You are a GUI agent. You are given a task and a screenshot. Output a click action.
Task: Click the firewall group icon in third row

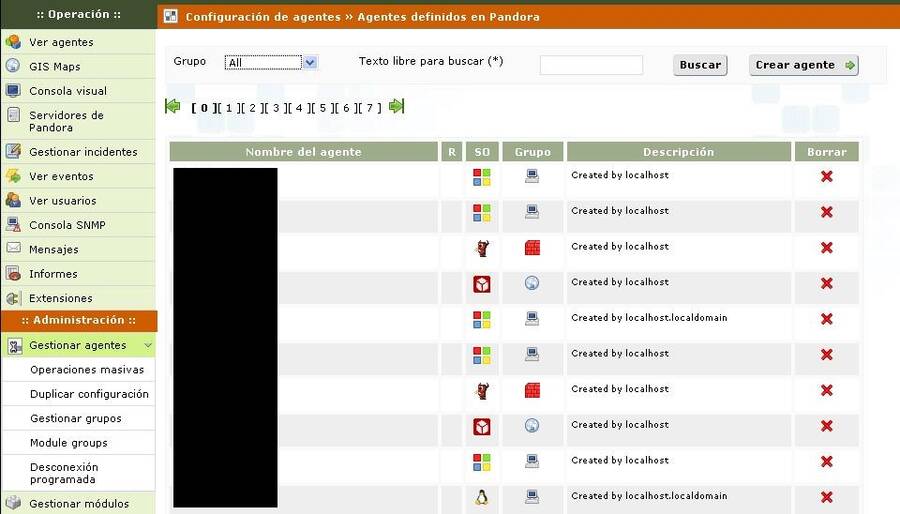(532, 248)
